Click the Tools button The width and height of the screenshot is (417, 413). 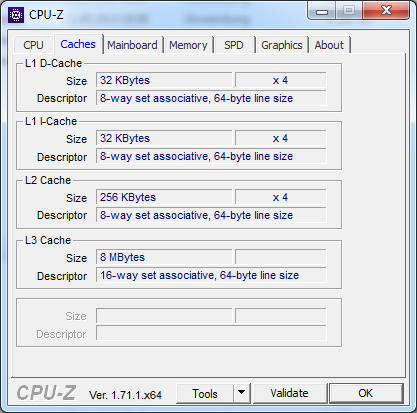point(205,394)
